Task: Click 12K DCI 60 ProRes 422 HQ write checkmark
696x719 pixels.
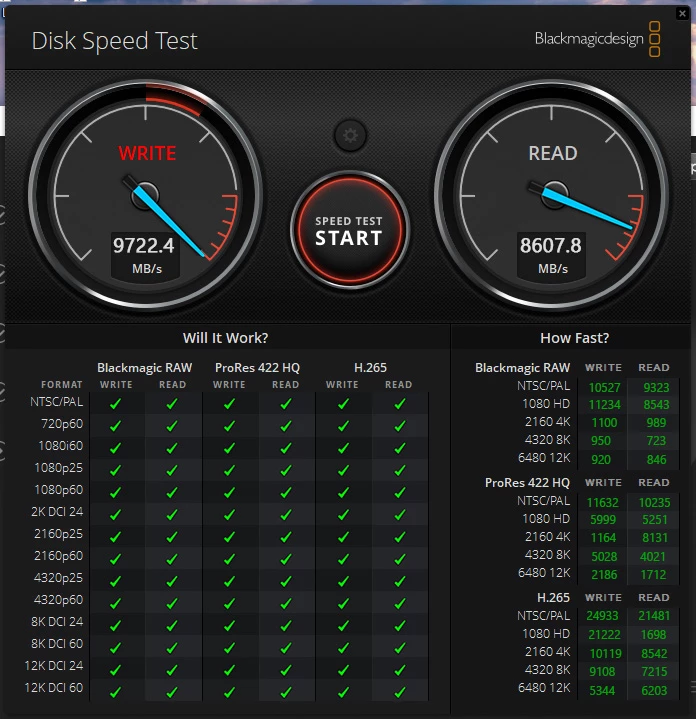Action: click(x=229, y=691)
